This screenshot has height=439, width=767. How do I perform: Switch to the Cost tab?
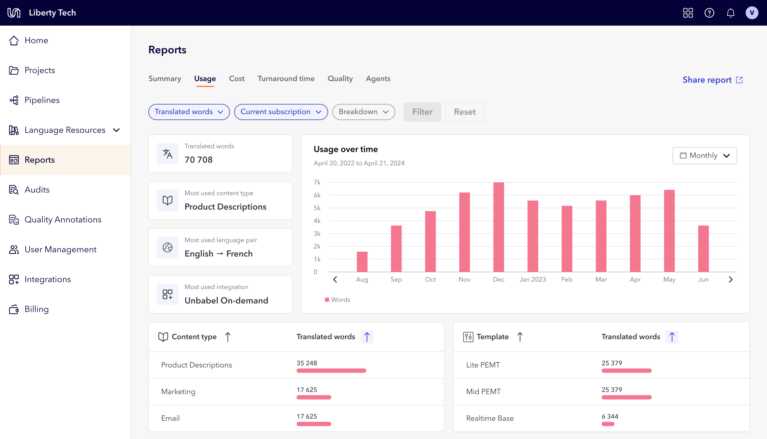click(x=237, y=79)
